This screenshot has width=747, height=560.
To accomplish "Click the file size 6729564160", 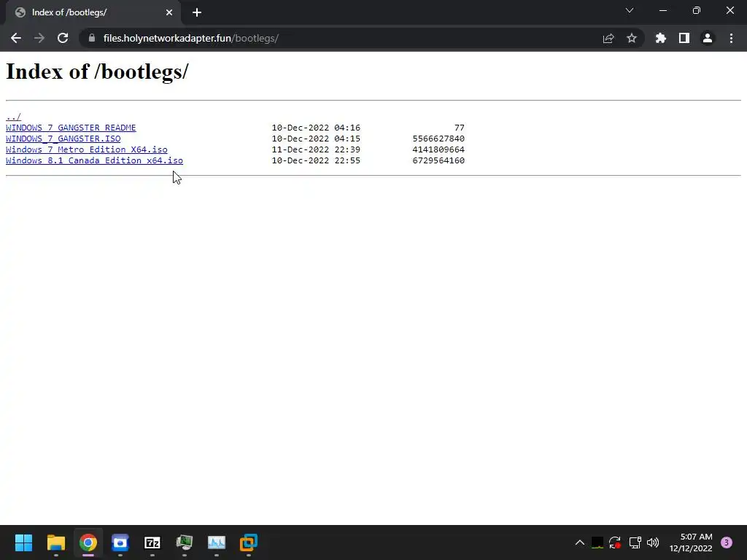I will (x=438, y=160).
